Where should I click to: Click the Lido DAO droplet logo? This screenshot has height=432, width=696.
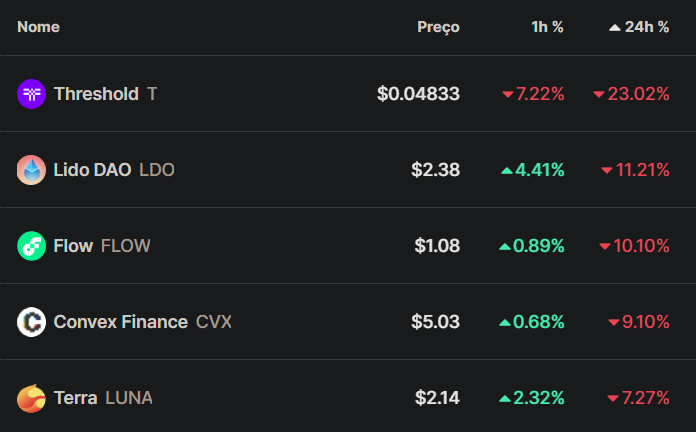32,170
